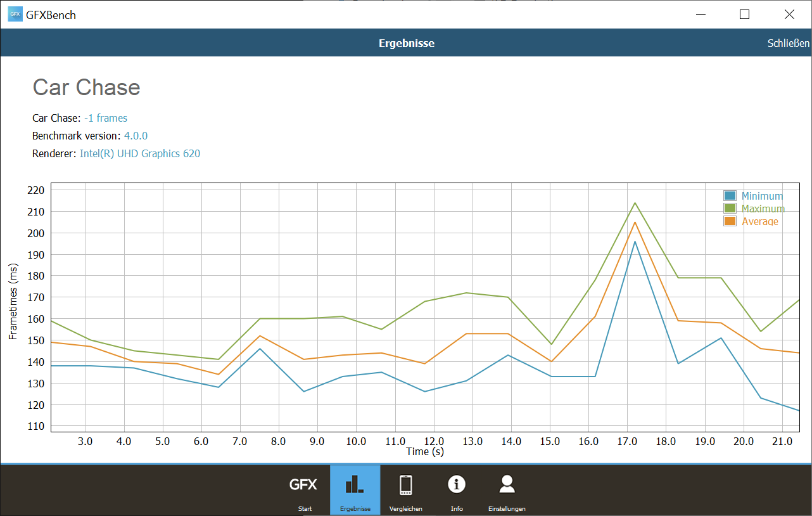The height and width of the screenshot is (516, 812).
Task: Click the GFXBench app icon in title bar
Action: [x=15, y=14]
